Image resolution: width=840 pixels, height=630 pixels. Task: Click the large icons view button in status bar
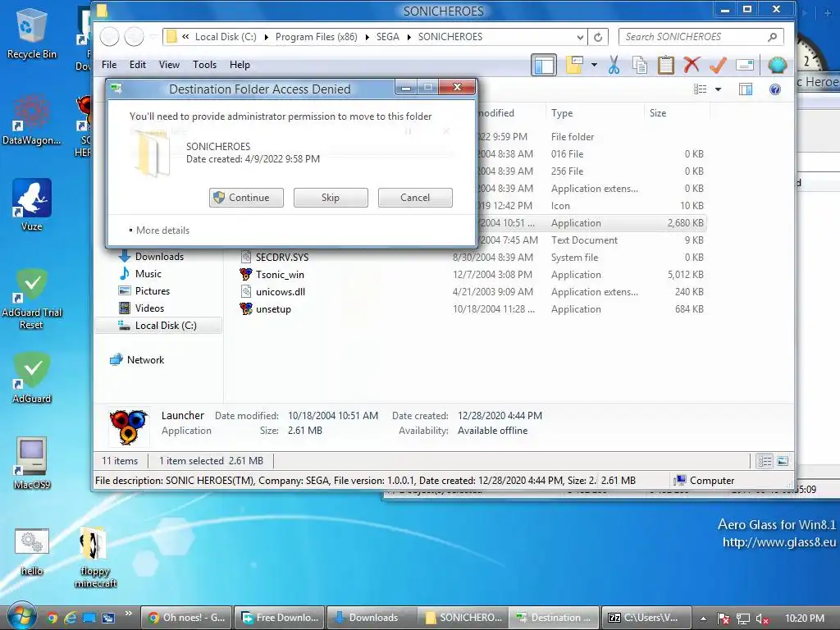click(782, 461)
